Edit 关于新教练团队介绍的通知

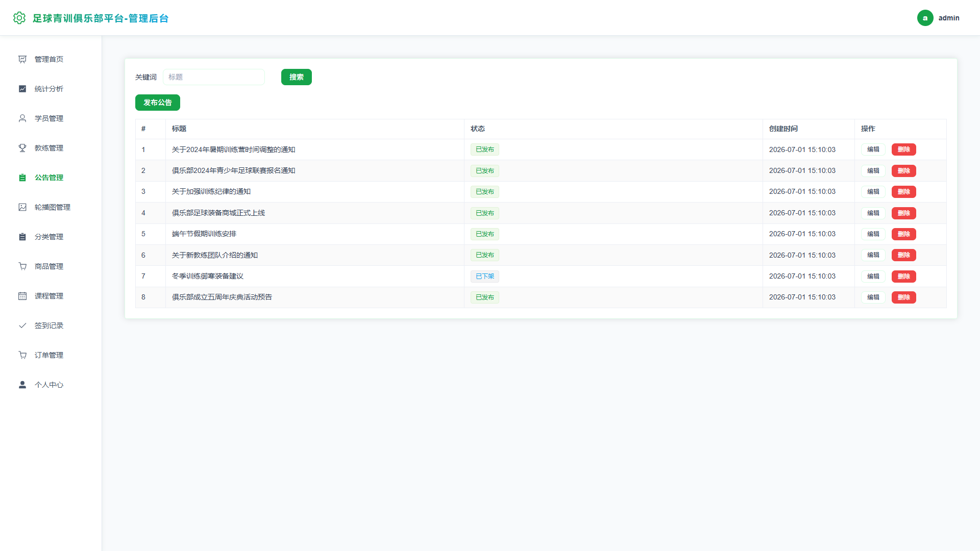(x=873, y=255)
